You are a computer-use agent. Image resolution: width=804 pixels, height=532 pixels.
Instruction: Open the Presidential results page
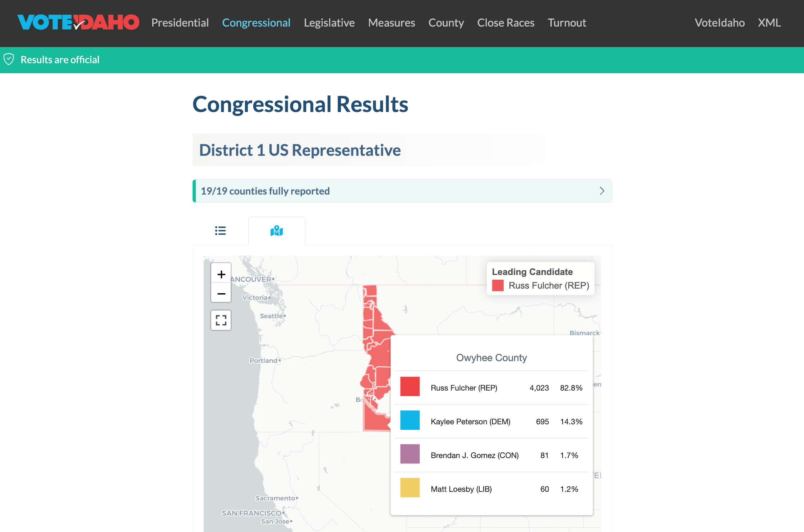point(180,23)
